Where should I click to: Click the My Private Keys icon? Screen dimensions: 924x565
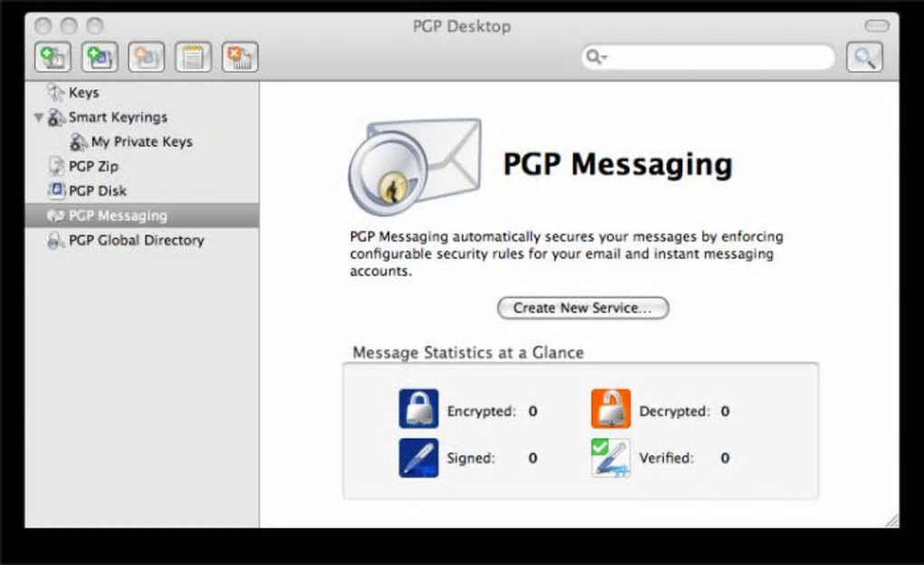[79, 142]
